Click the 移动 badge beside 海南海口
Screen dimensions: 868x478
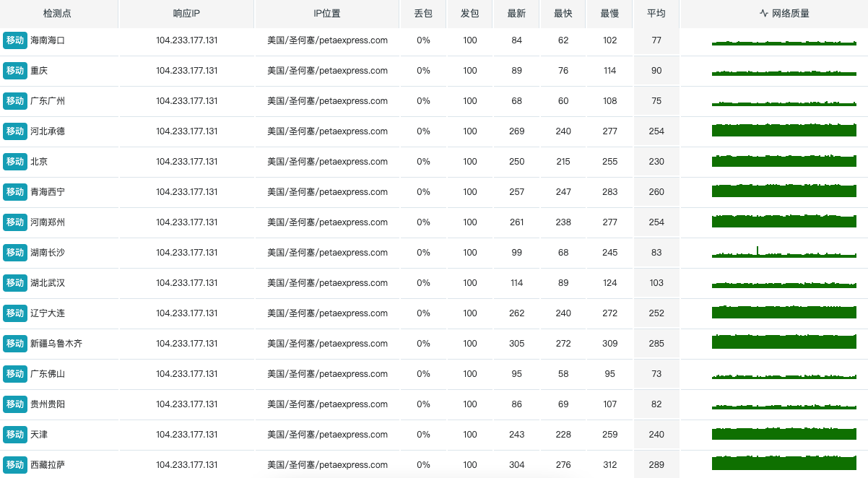coord(15,40)
